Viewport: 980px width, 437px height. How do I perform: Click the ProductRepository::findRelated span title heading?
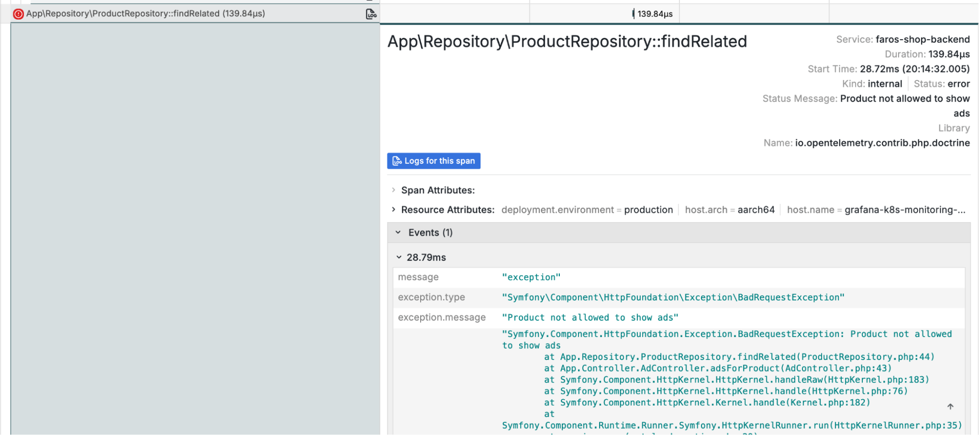[x=567, y=42]
